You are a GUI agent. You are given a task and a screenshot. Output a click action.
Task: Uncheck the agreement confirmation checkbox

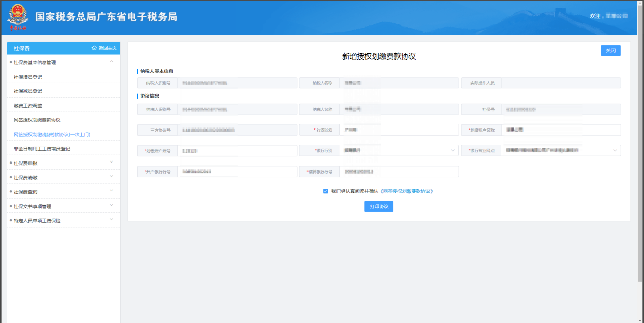click(326, 191)
